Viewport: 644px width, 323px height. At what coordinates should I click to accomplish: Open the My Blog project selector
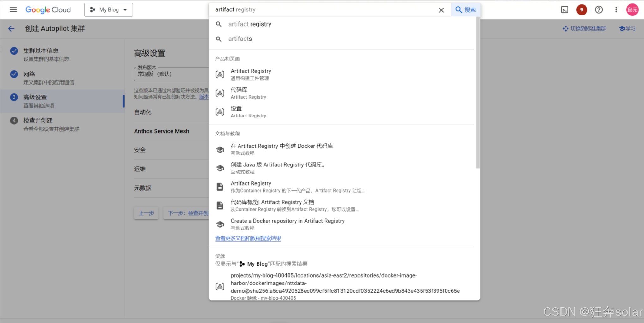coord(108,10)
